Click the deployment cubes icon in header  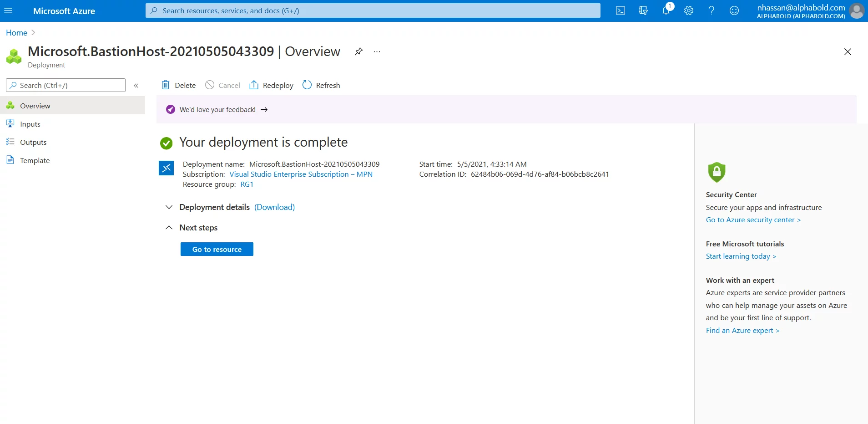[x=14, y=56]
